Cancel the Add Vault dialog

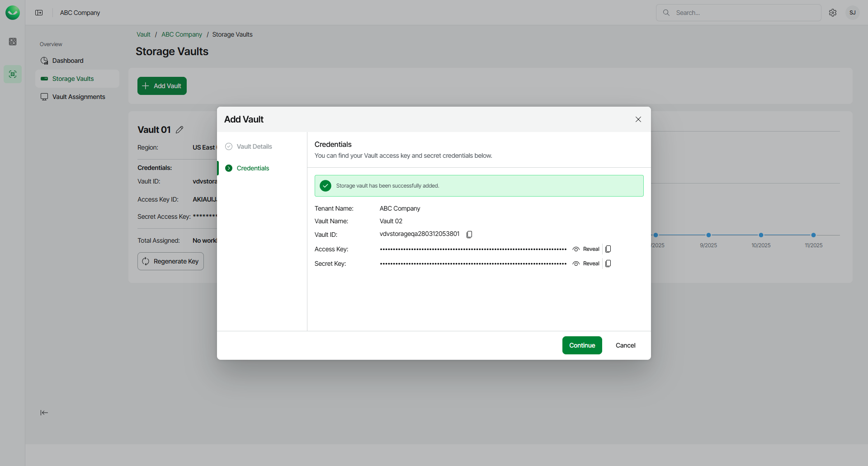tap(625, 345)
